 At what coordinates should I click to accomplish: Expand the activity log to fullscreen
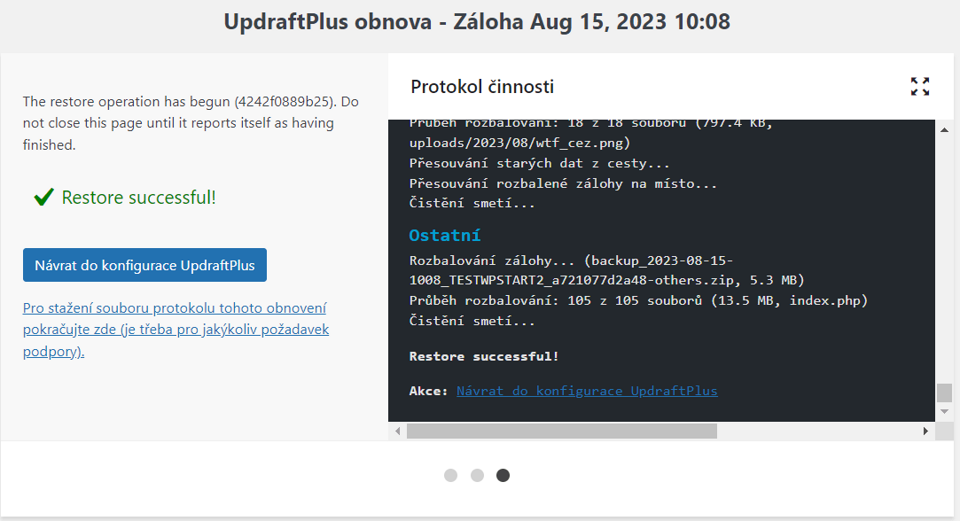coord(920,86)
